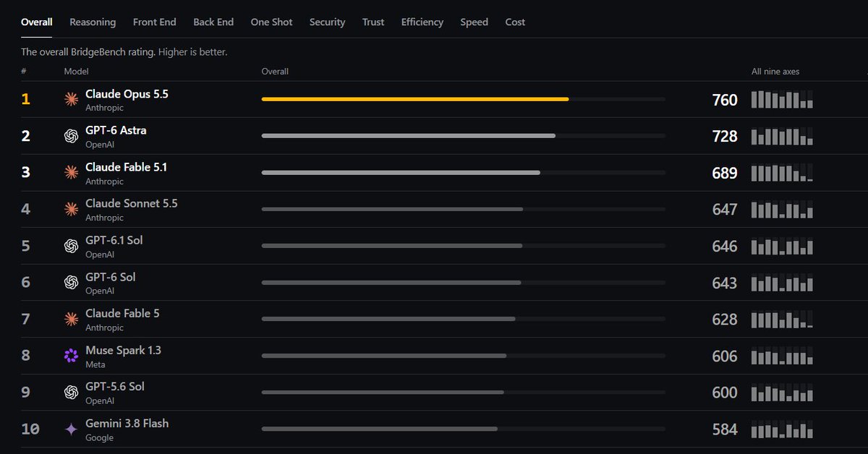Image resolution: width=868 pixels, height=454 pixels.
Task: Click the GPT-6 Sol model name
Action: pos(111,277)
